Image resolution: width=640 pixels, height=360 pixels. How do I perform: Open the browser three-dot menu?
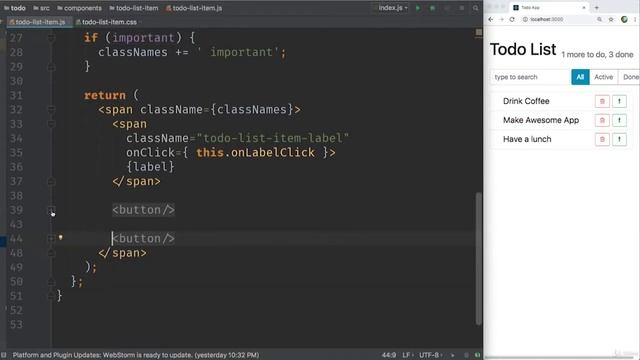635,19
